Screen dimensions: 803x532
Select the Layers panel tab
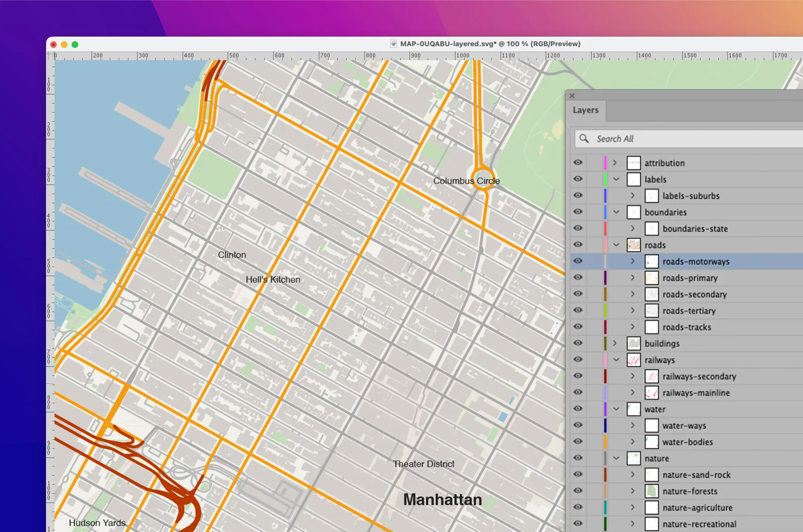pos(586,110)
